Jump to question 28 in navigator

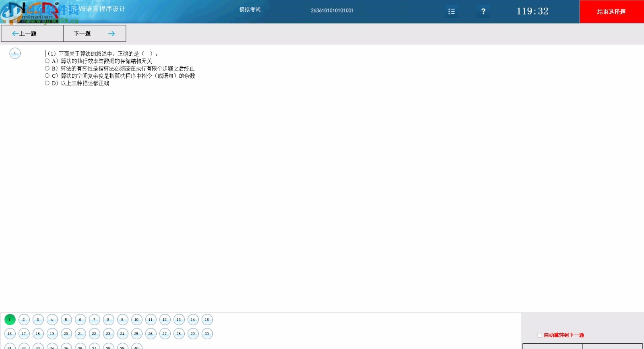[179, 334]
